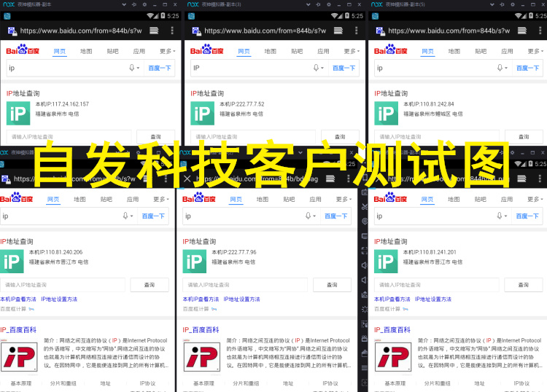The height and width of the screenshot is (392, 547).
Task: Click Baidu logo in 117.24.162.157 window
Action: pos(23,50)
